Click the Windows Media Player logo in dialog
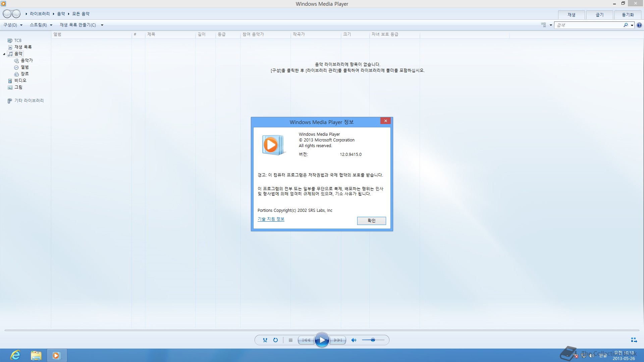644x362 pixels. coord(273,145)
